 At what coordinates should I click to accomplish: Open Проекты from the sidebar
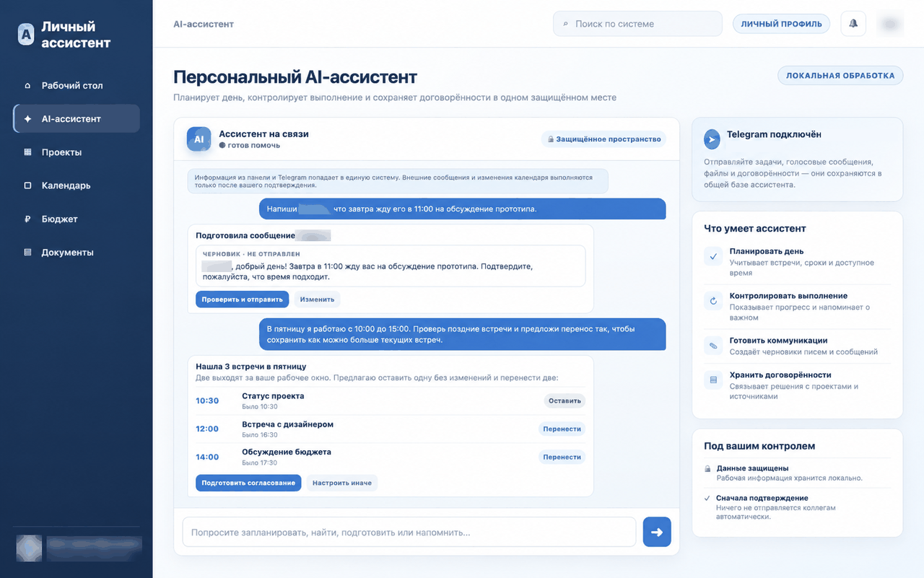pyautogui.click(x=77, y=152)
